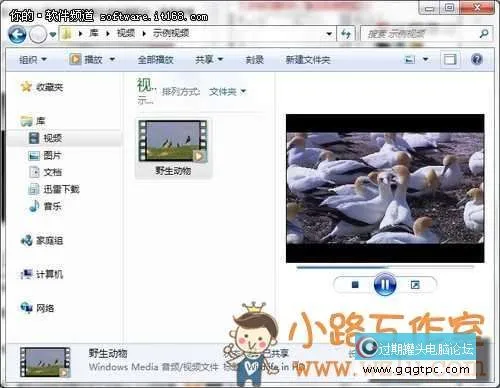Viewport: 500px width, 388px height.
Task: Click the music note icon beside 音乐
Action: 34,206
